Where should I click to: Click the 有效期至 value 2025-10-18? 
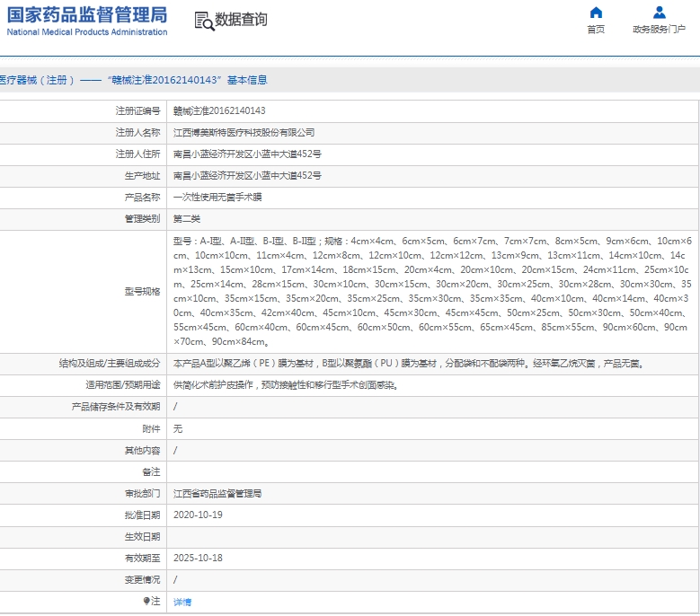198,558
